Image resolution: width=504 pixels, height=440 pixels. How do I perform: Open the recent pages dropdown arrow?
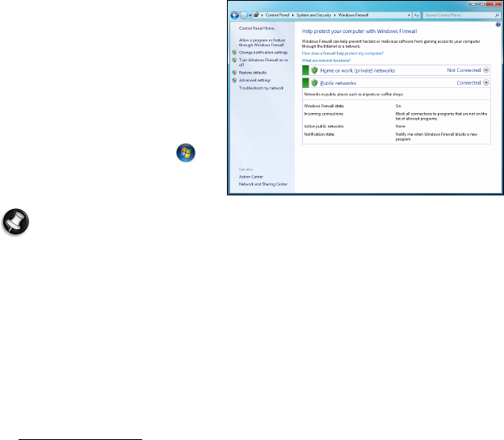[250, 15]
